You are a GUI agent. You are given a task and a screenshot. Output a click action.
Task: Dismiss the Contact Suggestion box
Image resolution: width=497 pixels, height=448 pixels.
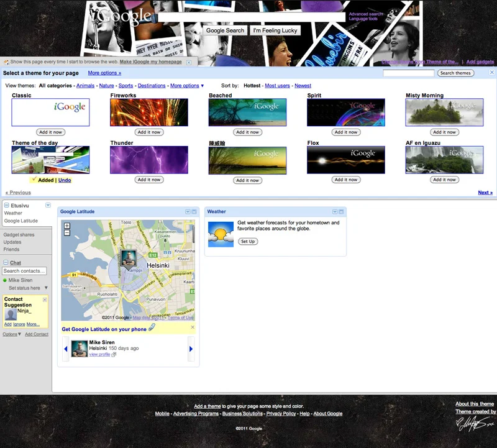(x=45, y=299)
